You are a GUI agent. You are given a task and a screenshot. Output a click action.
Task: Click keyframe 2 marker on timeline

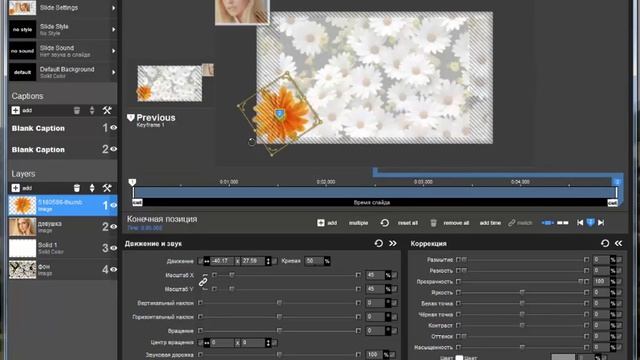[x=617, y=182]
